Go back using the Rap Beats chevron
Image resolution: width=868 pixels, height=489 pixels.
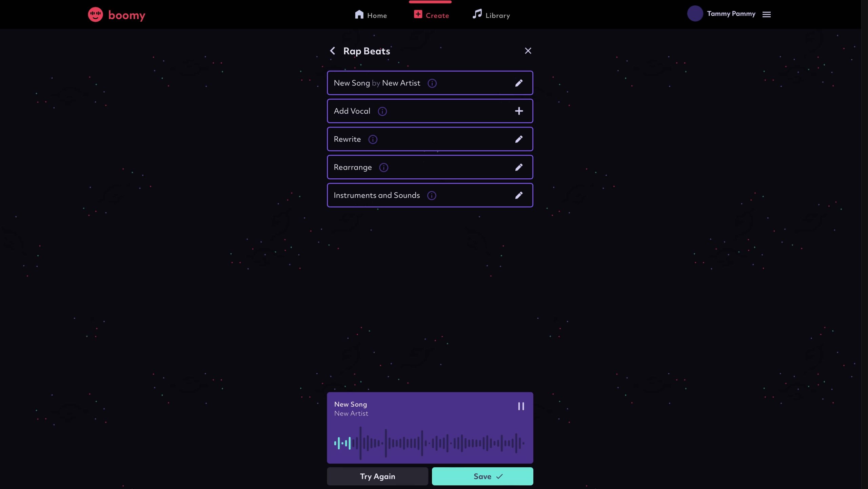click(333, 51)
